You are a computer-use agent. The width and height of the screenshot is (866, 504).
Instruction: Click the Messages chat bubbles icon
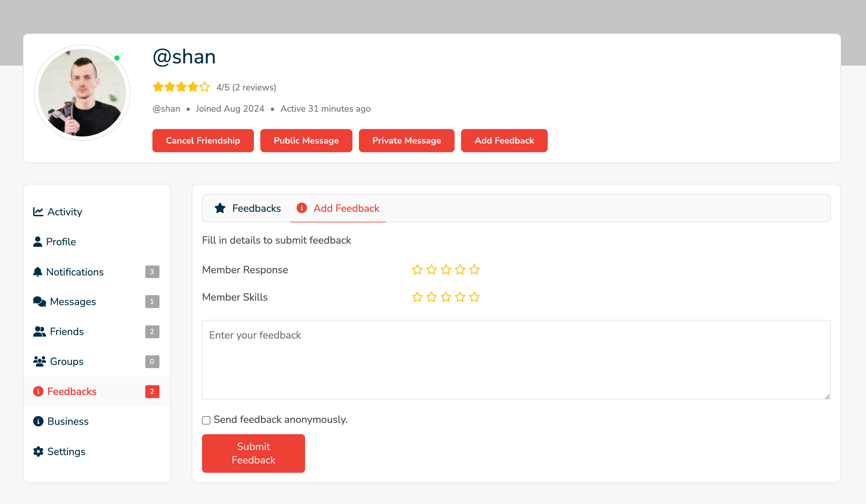[39, 302]
